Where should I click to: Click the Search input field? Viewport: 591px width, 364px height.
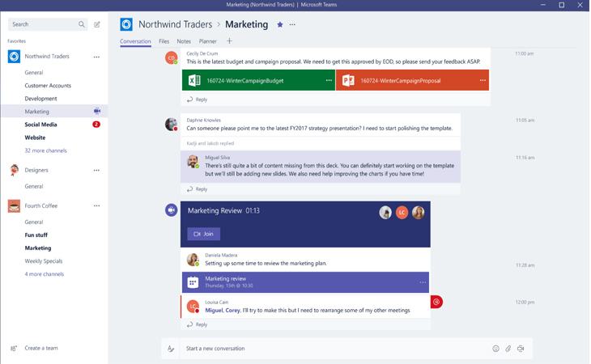(48, 24)
